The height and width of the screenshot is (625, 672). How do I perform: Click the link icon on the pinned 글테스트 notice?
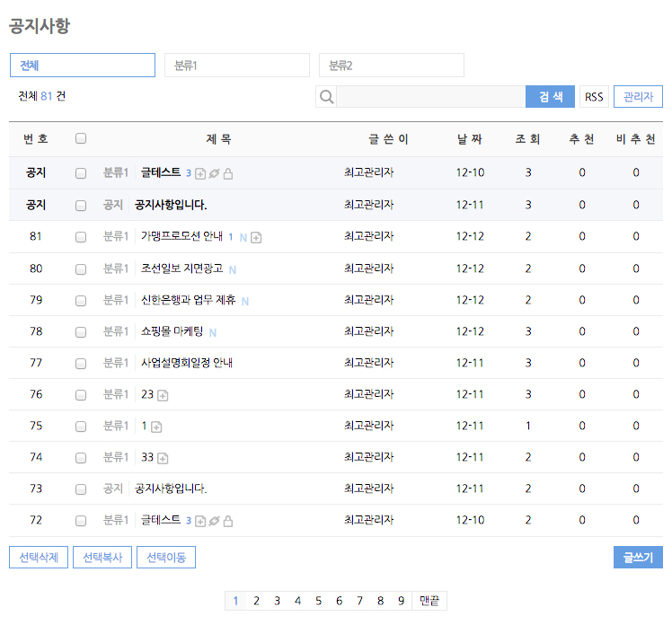[214, 173]
